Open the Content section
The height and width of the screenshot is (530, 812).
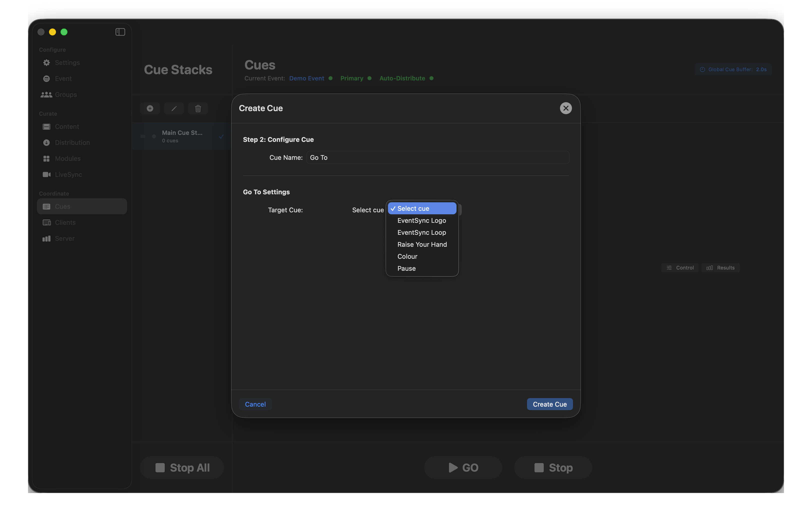coord(82,127)
